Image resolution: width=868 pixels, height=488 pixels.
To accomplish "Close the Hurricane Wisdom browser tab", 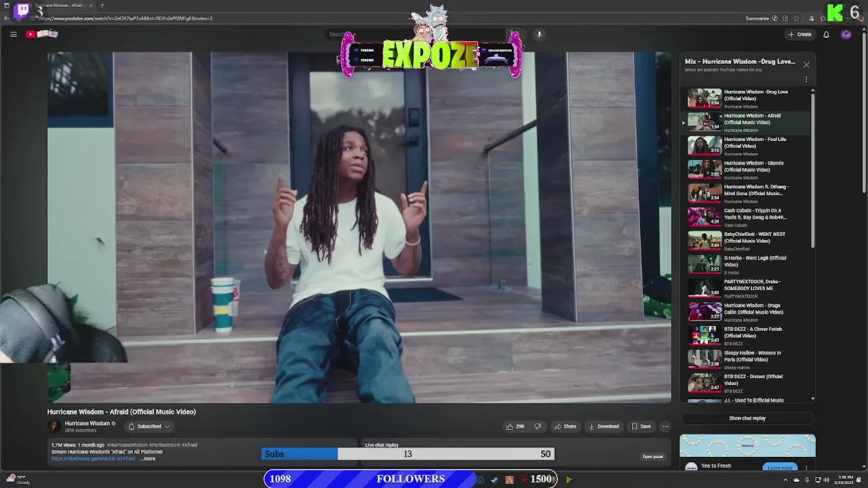I will tap(90, 5).
